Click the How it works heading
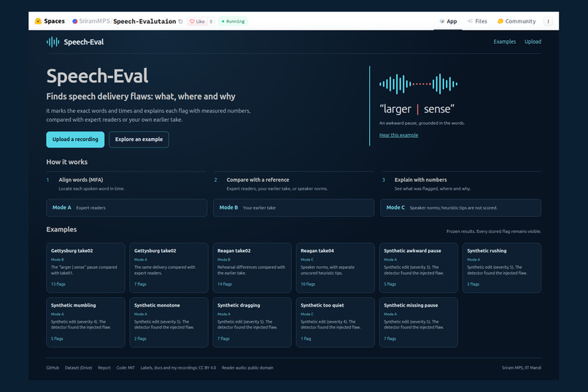The image size is (588, 392). tap(66, 162)
